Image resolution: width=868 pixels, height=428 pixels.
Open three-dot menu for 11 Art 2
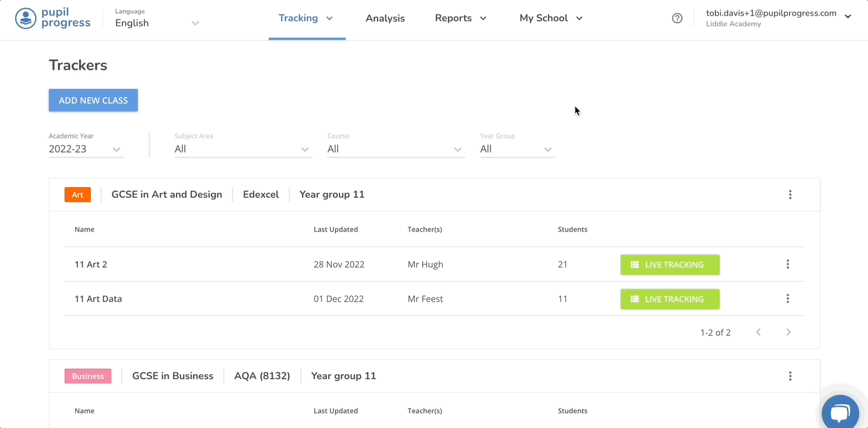787,265
